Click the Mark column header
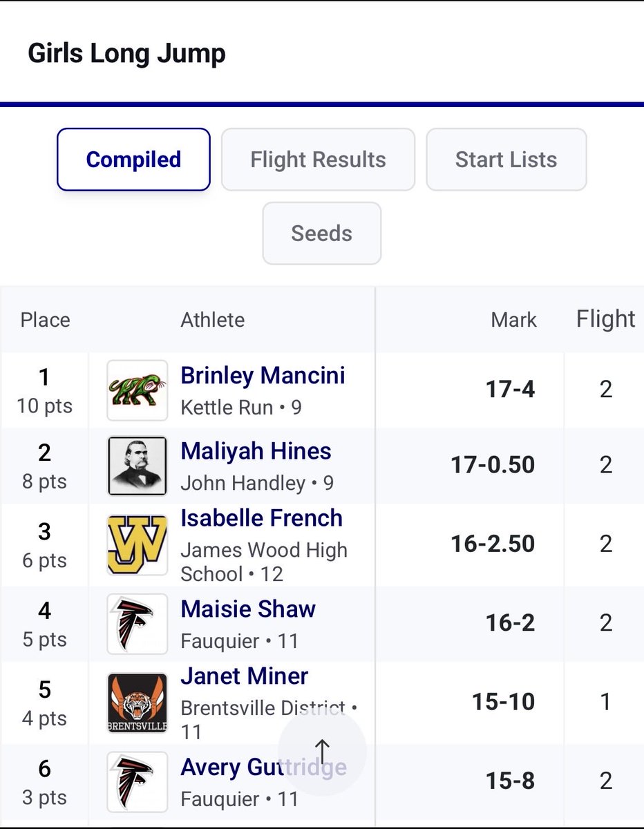 pyautogui.click(x=514, y=320)
